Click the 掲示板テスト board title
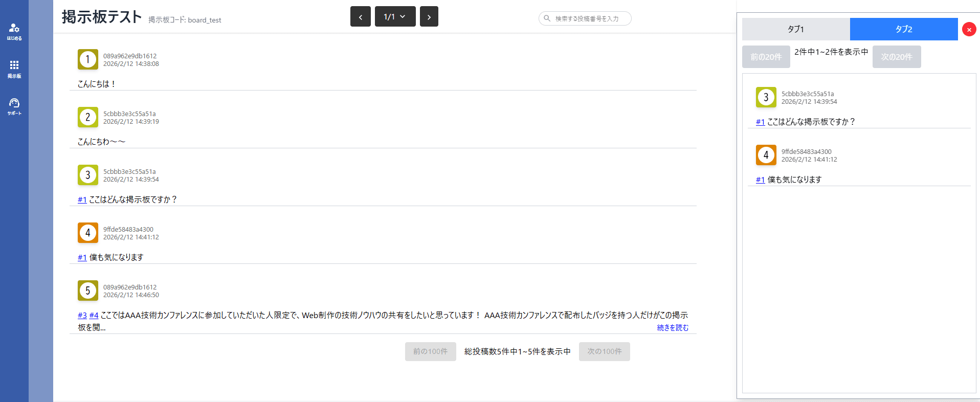The width and height of the screenshot is (980, 402). [x=101, y=16]
